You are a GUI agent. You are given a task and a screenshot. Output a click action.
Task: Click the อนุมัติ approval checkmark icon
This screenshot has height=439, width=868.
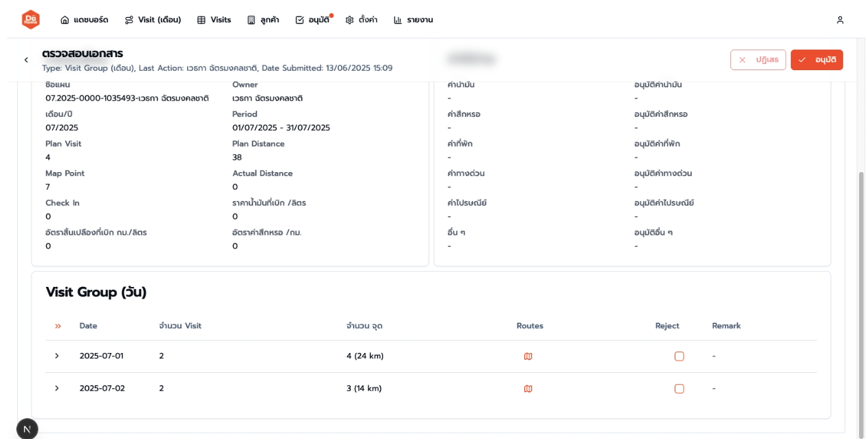pyautogui.click(x=299, y=19)
